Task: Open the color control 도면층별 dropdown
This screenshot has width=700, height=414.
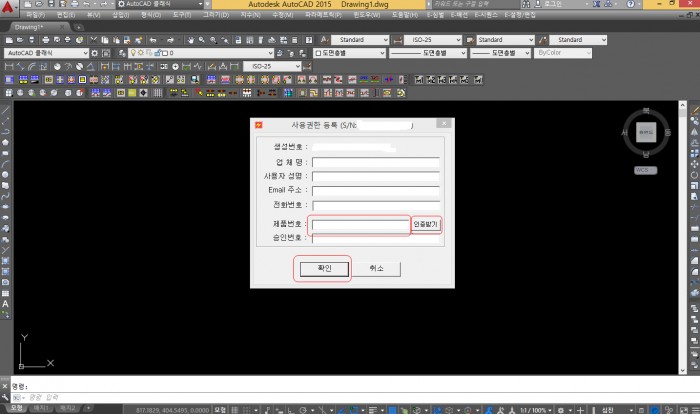Action: click(350, 53)
